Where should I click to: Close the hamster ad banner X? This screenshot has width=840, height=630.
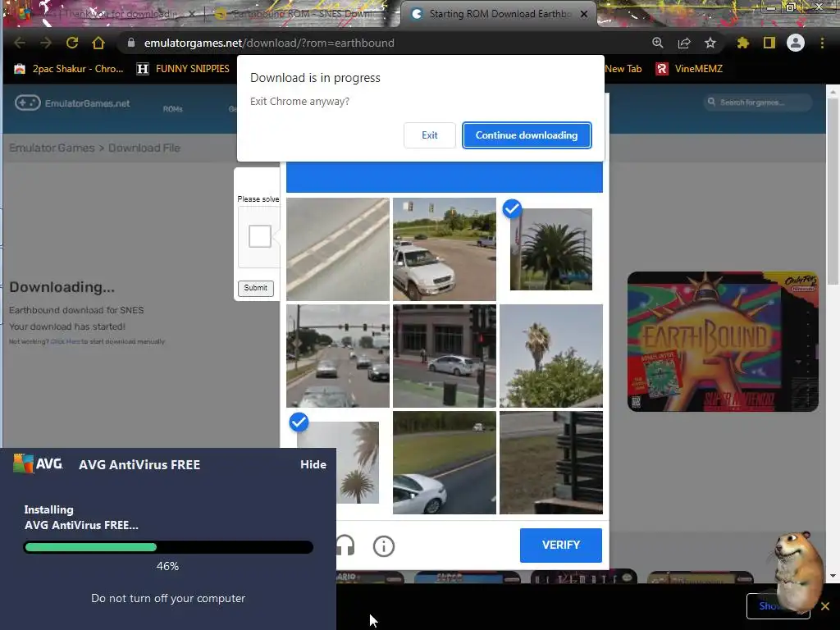(x=825, y=606)
